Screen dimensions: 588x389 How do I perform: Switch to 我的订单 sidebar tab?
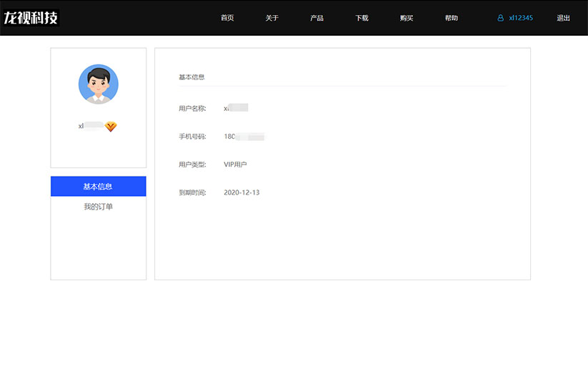[99, 207]
